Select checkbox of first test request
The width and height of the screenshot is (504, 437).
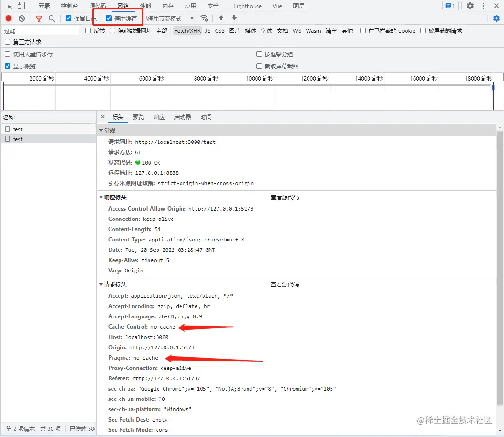[8, 129]
